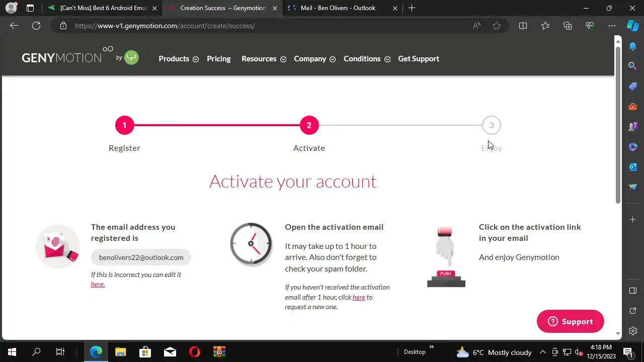This screenshot has height=362, width=644.
Task: Click here to request new activation email
Action: pyautogui.click(x=359, y=297)
